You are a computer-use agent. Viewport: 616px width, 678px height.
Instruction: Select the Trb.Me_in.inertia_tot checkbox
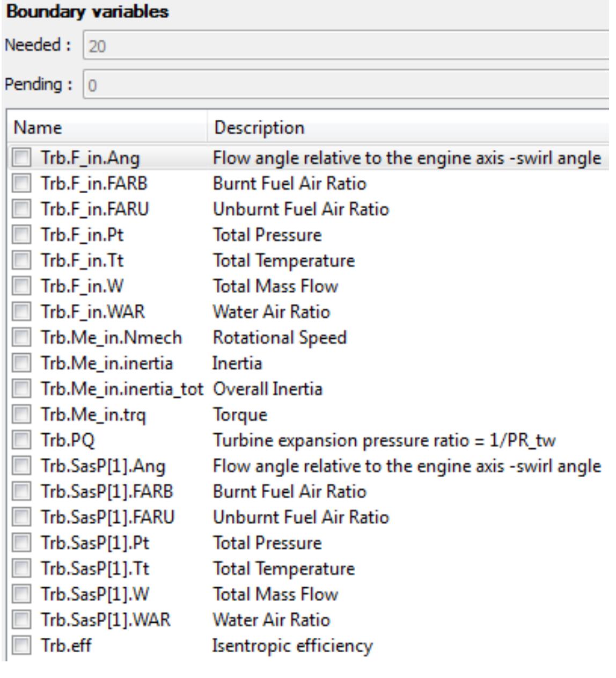pos(23,390)
